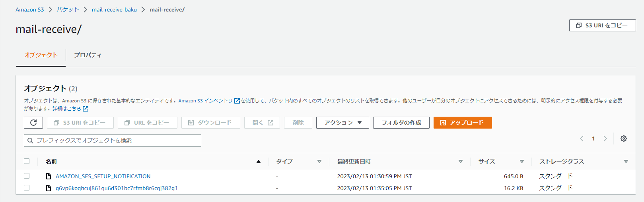The width and height of the screenshot is (644, 202).
Task: Click the 名前 column header
Action: (x=51, y=162)
